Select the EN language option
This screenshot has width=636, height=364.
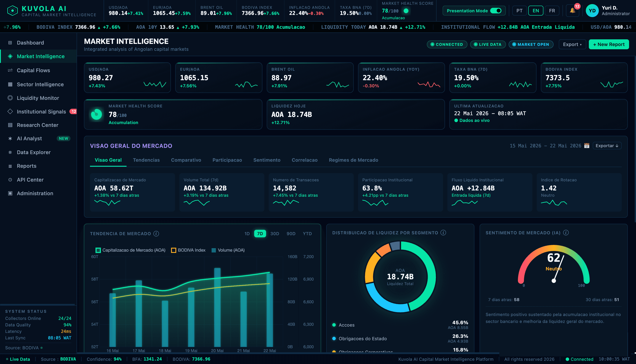(x=536, y=11)
